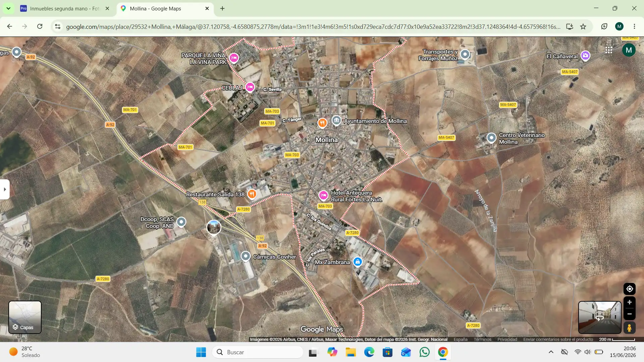
Task: Click the address bar URL
Action: point(313,27)
